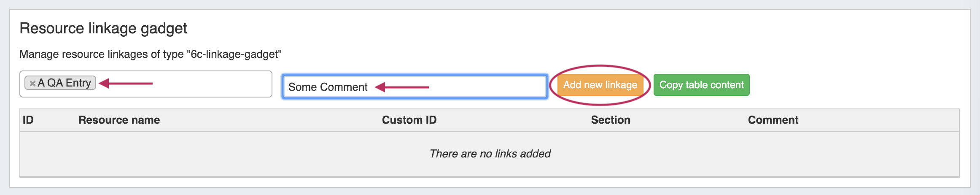Click Copy table content button
The image size is (980, 195).
pos(701,85)
